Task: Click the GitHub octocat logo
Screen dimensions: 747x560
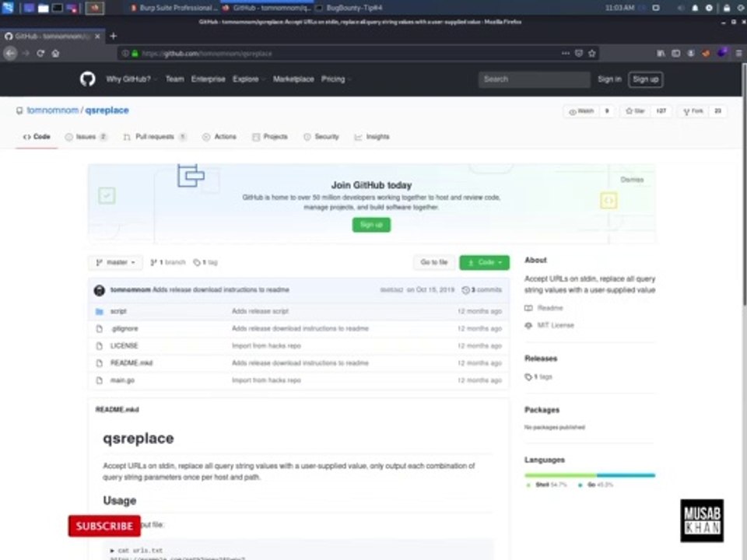Action: pos(88,79)
